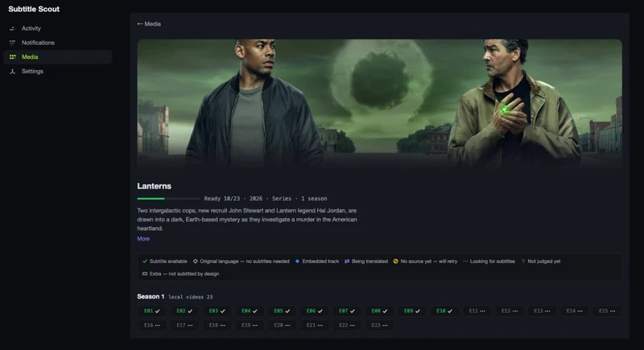Click episode E18 chip
644x350 pixels.
pos(217,325)
